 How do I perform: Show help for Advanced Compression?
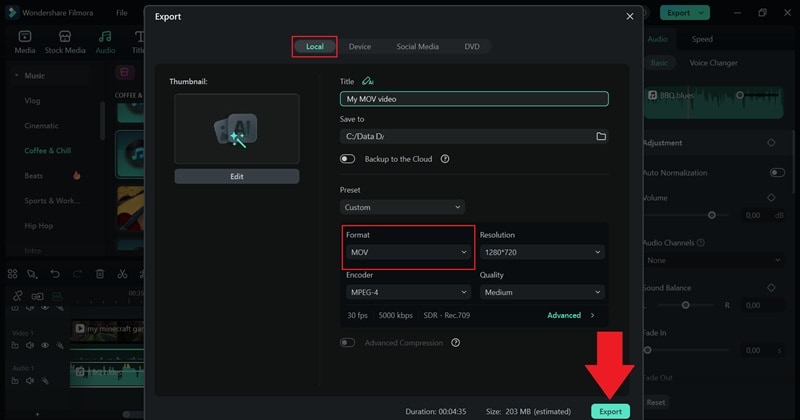tap(456, 342)
